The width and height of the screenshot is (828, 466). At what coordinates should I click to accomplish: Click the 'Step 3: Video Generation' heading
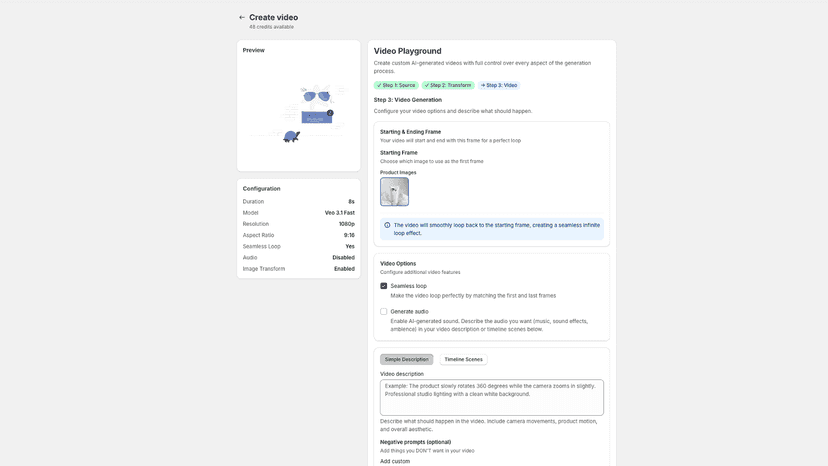click(408, 100)
